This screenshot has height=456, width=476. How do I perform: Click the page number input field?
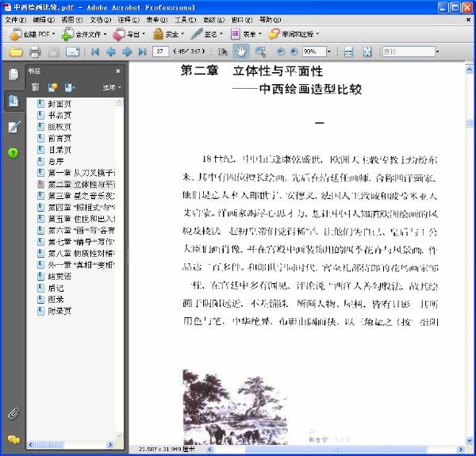click(x=160, y=52)
